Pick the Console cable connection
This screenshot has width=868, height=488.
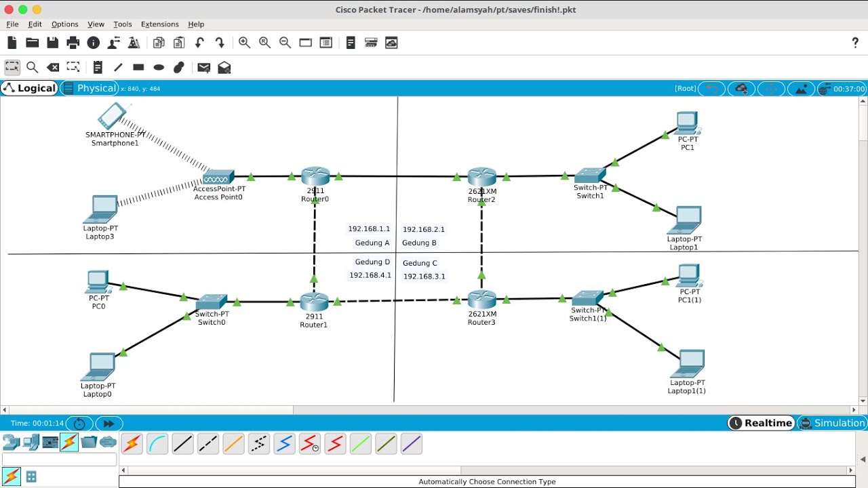pyautogui.click(x=157, y=444)
